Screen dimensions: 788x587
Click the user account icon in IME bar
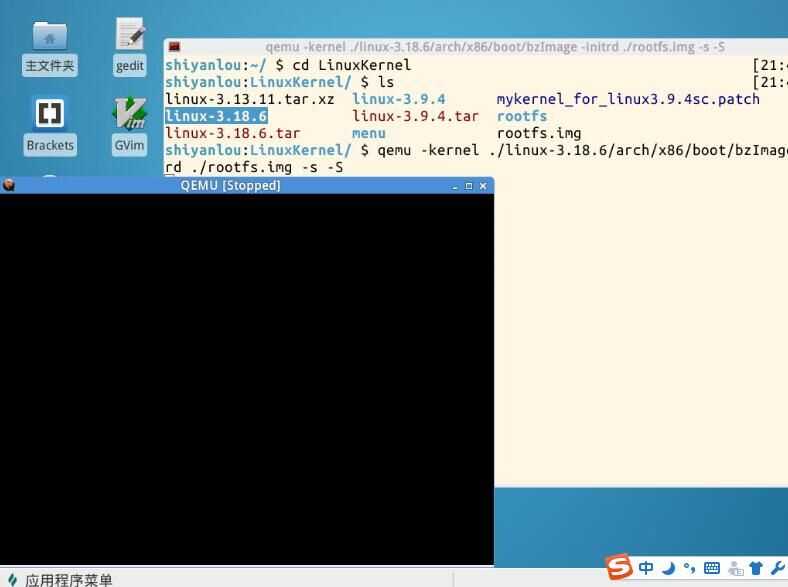tap(735, 568)
